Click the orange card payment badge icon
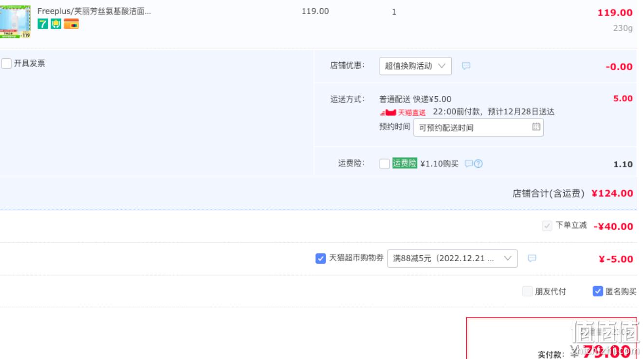Viewport: 644px width, 359px height. coord(71,24)
